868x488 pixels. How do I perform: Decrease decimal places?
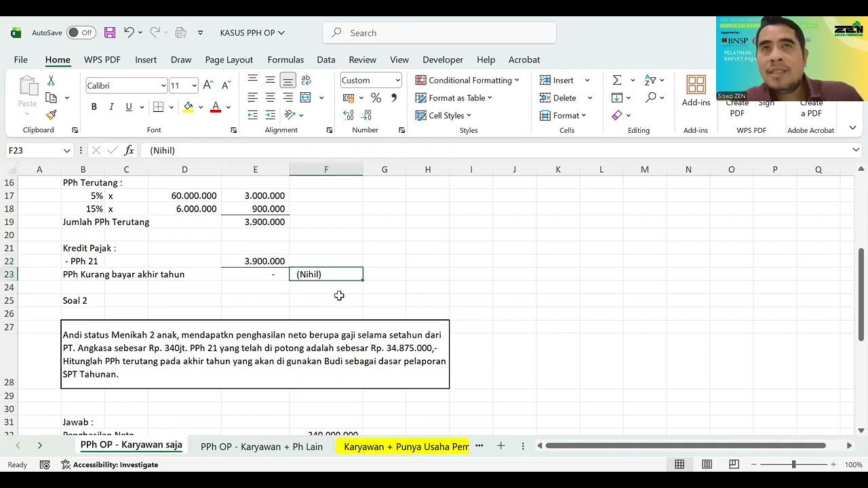pyautogui.click(x=367, y=115)
